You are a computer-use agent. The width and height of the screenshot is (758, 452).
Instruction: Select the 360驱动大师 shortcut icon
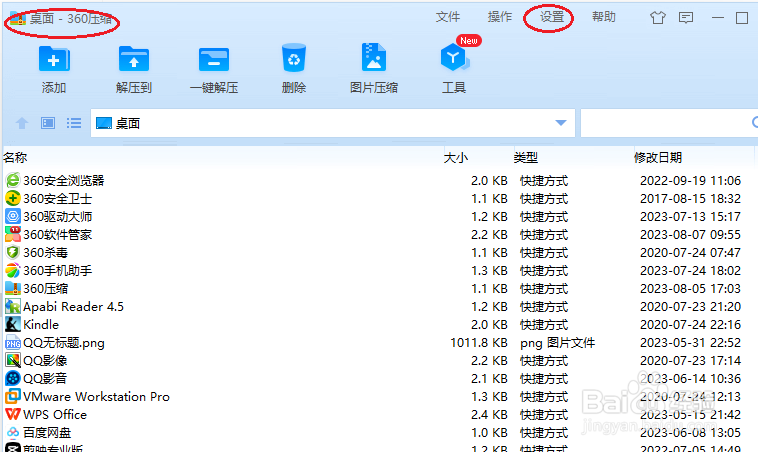click(x=13, y=216)
